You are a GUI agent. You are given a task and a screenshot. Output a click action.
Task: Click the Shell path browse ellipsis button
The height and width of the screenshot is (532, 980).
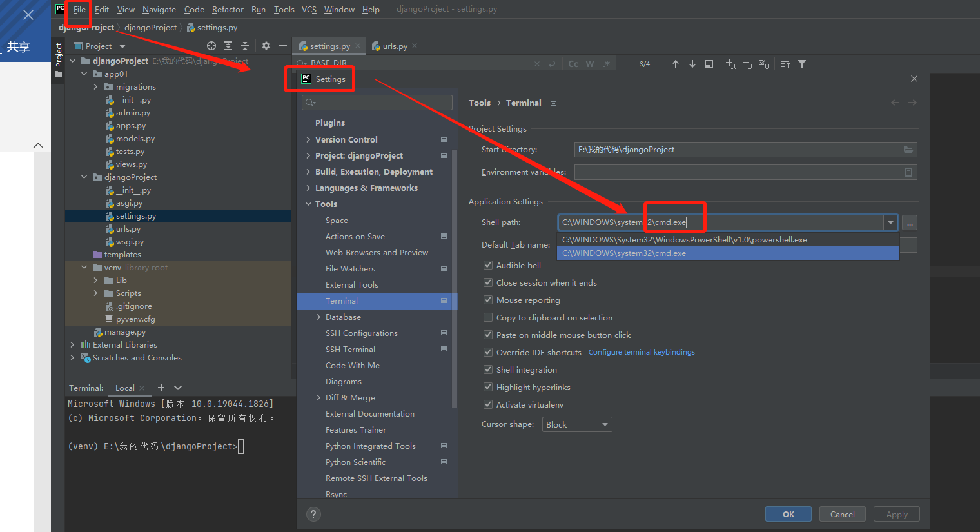910,222
